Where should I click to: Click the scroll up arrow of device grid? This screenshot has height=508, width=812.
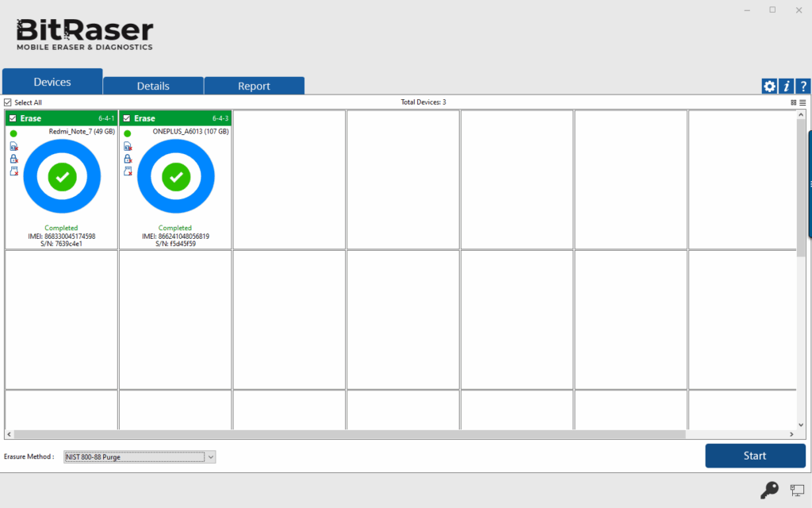click(x=801, y=114)
